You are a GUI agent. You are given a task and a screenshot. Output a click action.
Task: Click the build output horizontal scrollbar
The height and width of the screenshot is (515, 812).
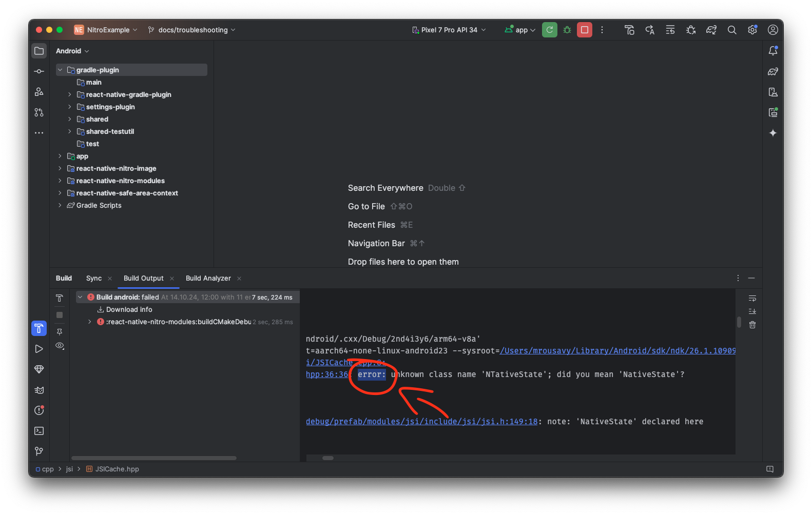[x=328, y=458]
